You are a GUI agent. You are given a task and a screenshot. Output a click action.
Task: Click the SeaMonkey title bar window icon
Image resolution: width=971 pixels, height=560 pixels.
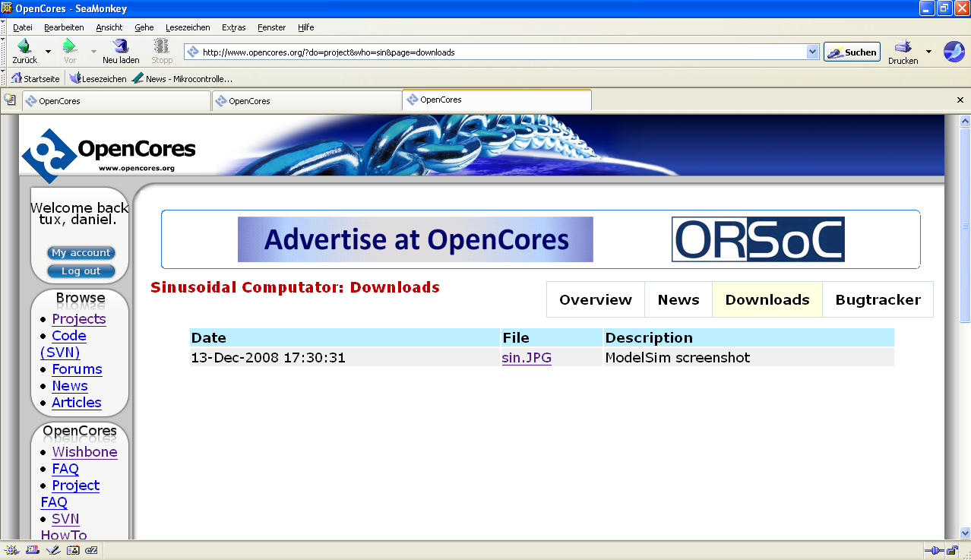point(7,8)
